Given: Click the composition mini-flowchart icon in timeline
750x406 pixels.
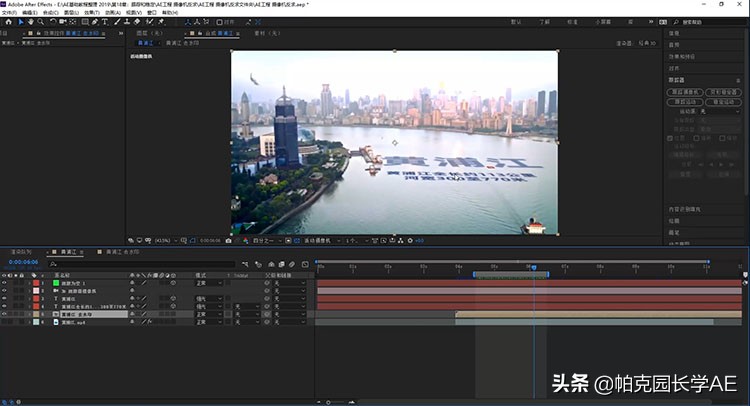Looking at the screenshot, I should (x=245, y=264).
